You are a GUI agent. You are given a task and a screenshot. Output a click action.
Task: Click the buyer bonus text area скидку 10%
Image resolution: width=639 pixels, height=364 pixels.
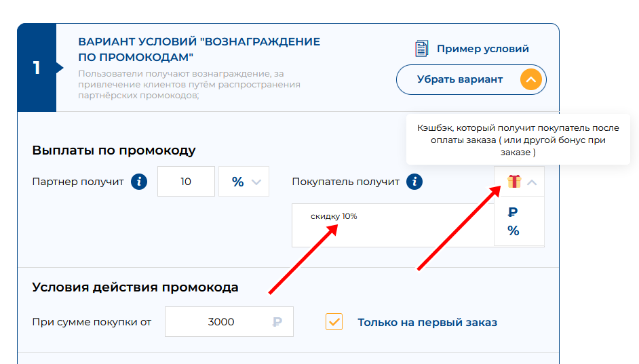[x=392, y=224]
